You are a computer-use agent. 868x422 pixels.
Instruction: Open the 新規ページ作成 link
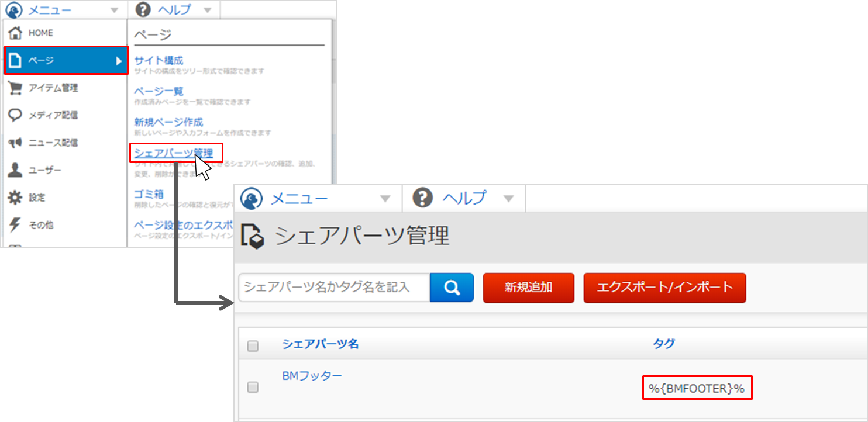tap(168, 122)
